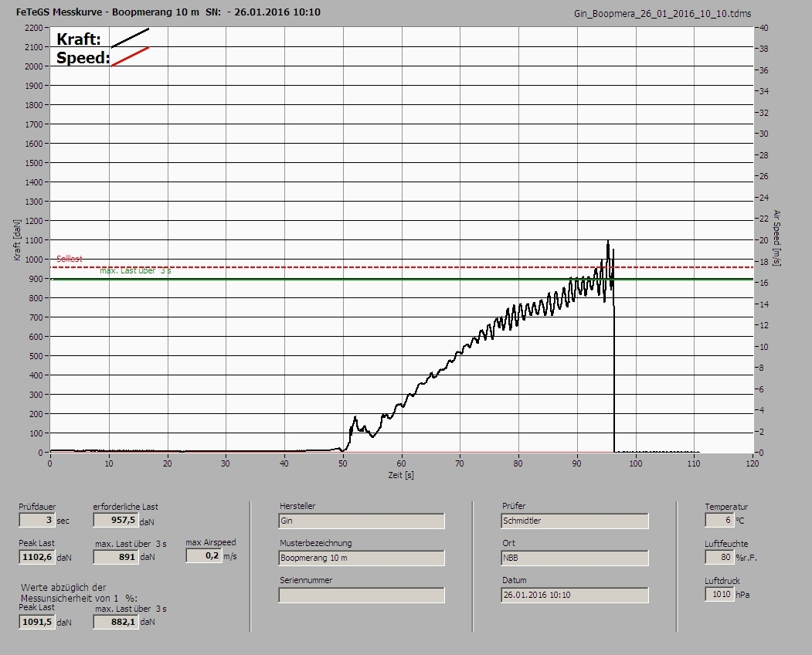Click the Musterbezeichnung label

coord(316,543)
